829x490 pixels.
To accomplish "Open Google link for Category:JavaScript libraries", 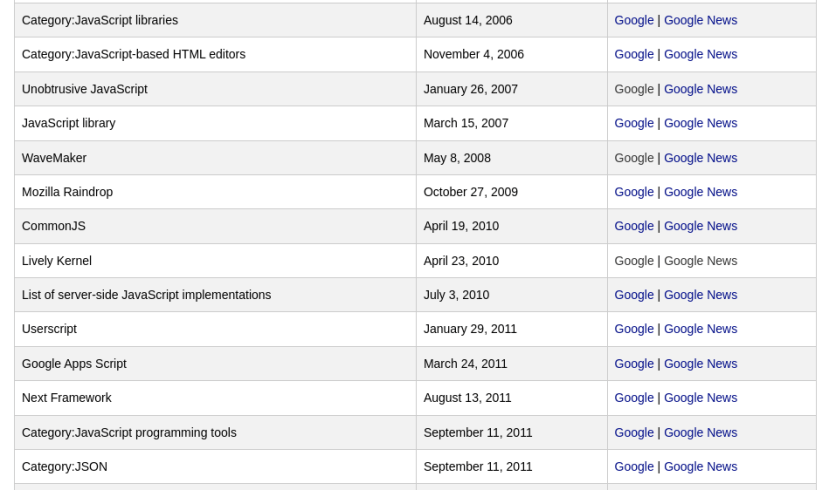I will pyautogui.click(x=634, y=20).
